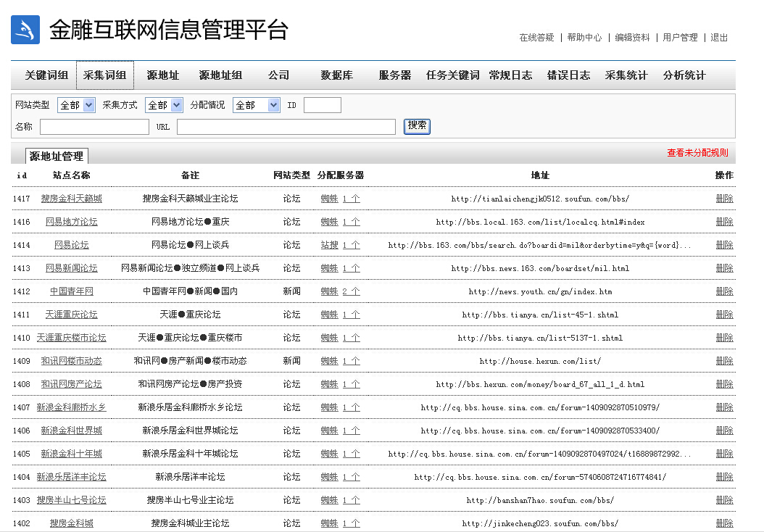Click the 查看未分配规则 link
Image resolution: width=764 pixels, height=532 pixels.
[697, 152]
